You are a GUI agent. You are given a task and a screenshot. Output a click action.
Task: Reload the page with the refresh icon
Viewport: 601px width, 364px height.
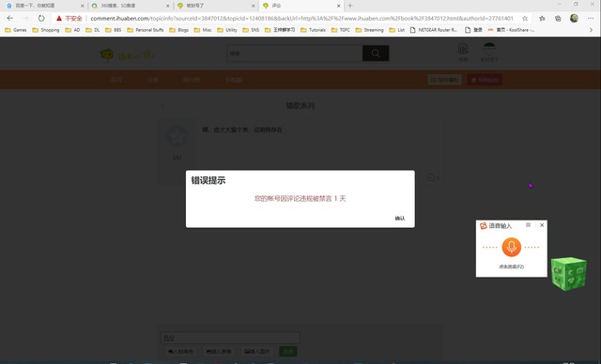pos(41,19)
